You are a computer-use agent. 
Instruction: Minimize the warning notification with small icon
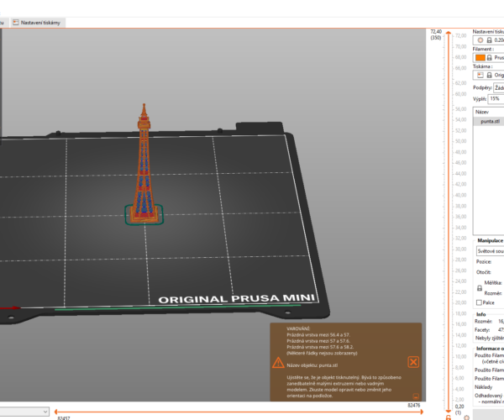coord(416,396)
